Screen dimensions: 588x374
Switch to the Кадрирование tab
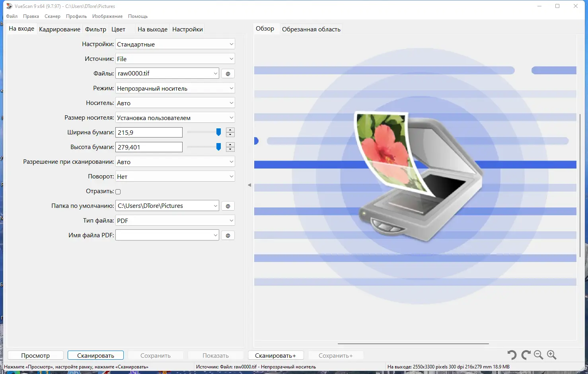(59, 29)
